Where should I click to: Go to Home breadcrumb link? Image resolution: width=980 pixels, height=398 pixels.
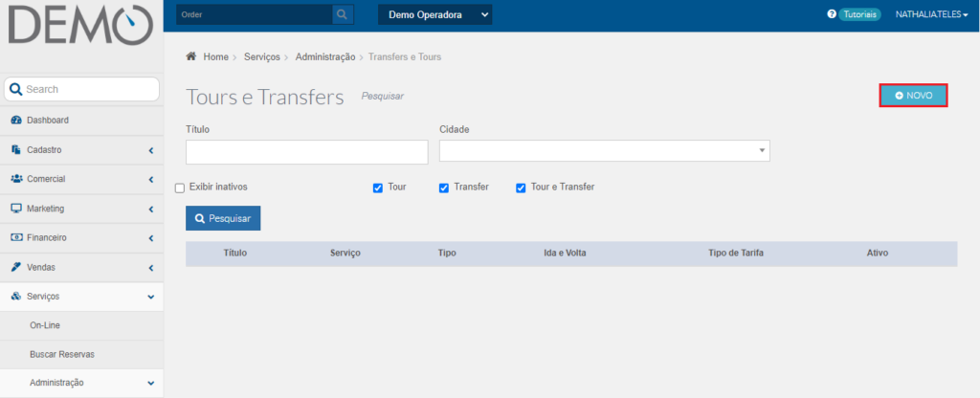coord(215,56)
